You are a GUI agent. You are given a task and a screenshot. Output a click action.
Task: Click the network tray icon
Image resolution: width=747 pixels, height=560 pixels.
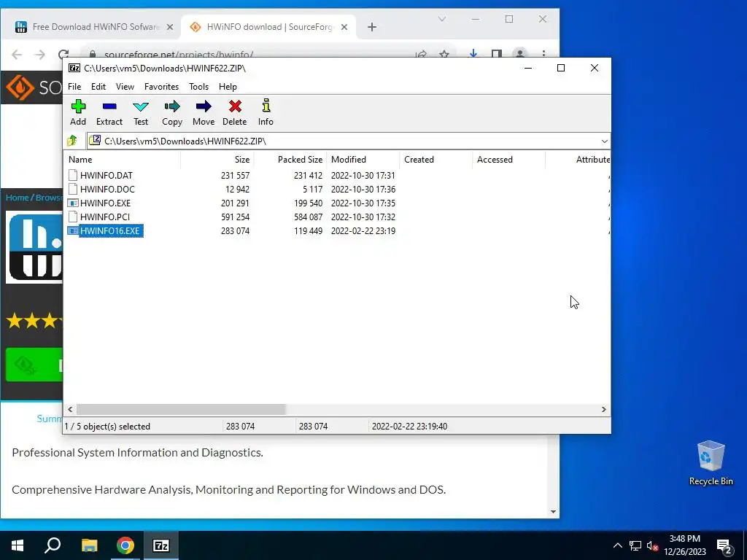[635, 545]
